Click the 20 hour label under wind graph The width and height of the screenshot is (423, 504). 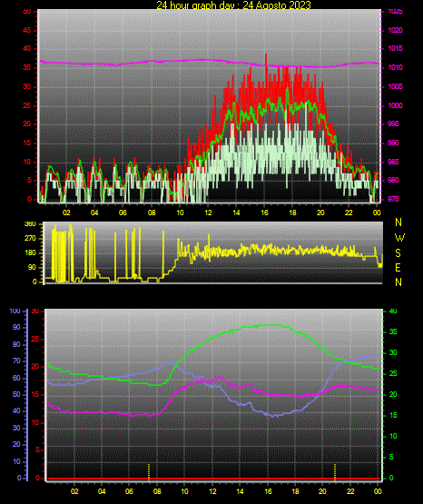[320, 212]
